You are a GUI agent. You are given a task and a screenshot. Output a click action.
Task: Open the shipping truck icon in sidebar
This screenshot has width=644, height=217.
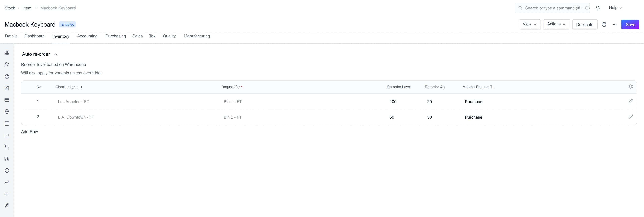pos(7,158)
